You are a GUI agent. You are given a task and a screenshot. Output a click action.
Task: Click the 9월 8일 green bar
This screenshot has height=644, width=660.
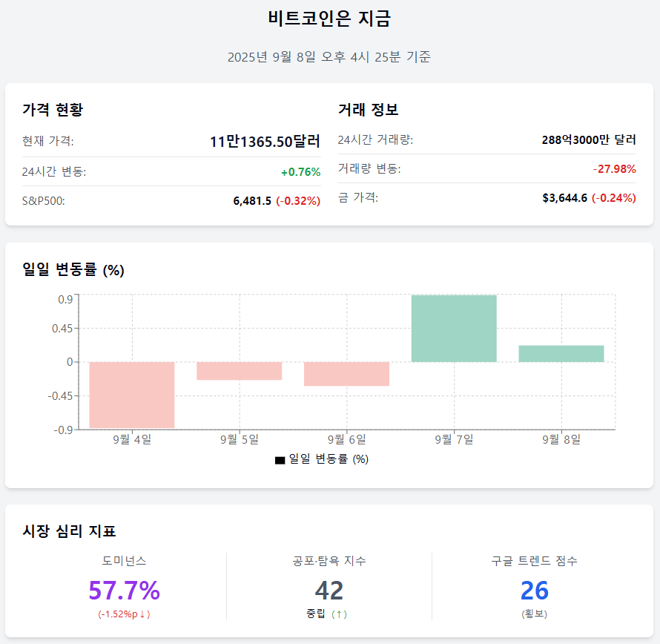click(x=561, y=354)
